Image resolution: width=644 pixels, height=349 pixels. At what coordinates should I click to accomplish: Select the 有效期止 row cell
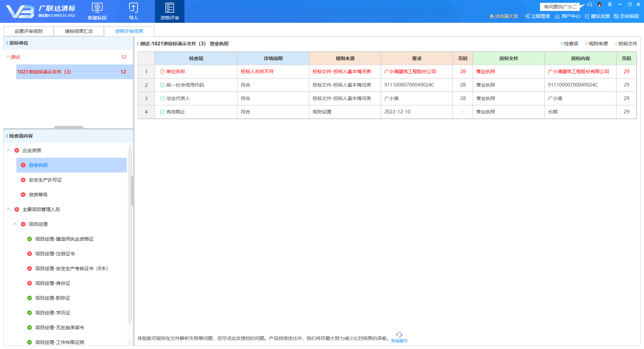click(196, 112)
